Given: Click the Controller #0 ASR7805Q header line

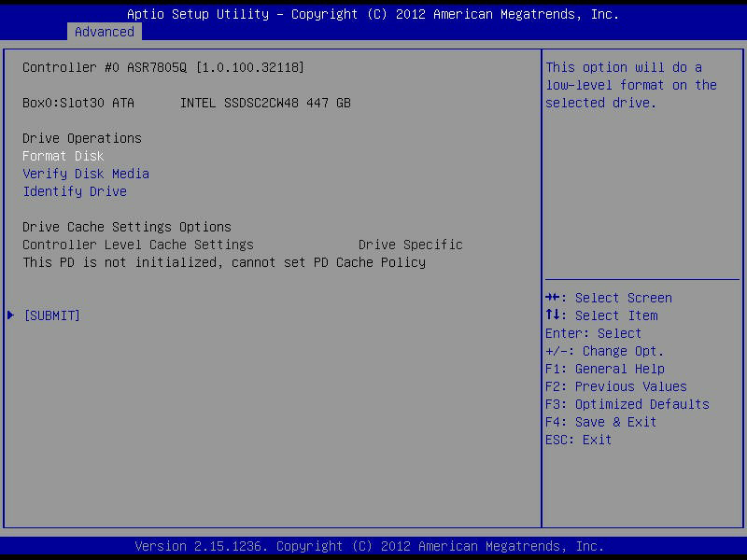Looking at the screenshot, I should tap(162, 67).
